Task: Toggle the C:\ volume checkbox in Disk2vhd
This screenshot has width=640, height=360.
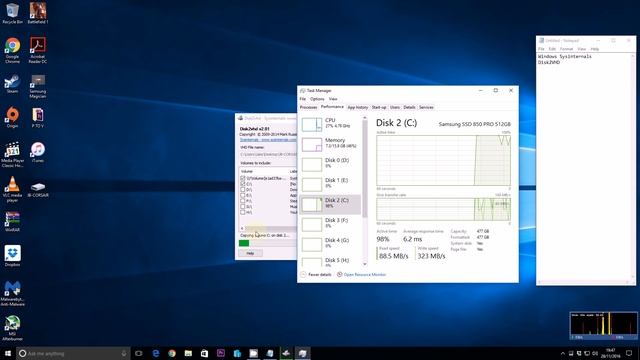Action: click(243, 184)
